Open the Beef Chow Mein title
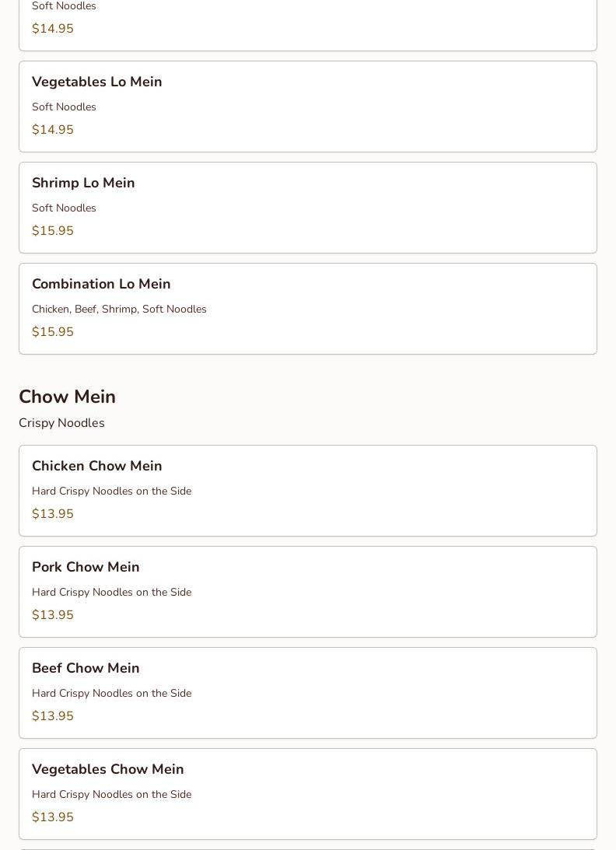 [x=86, y=668]
